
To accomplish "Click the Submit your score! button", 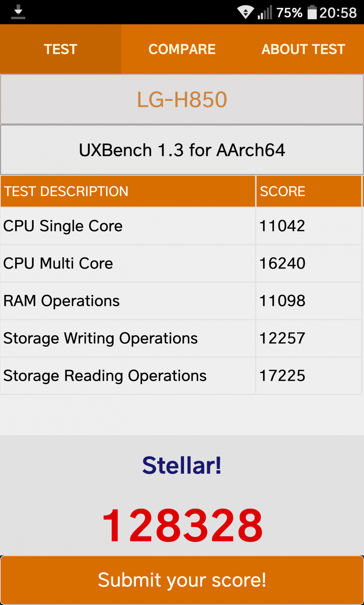I will [182, 580].
